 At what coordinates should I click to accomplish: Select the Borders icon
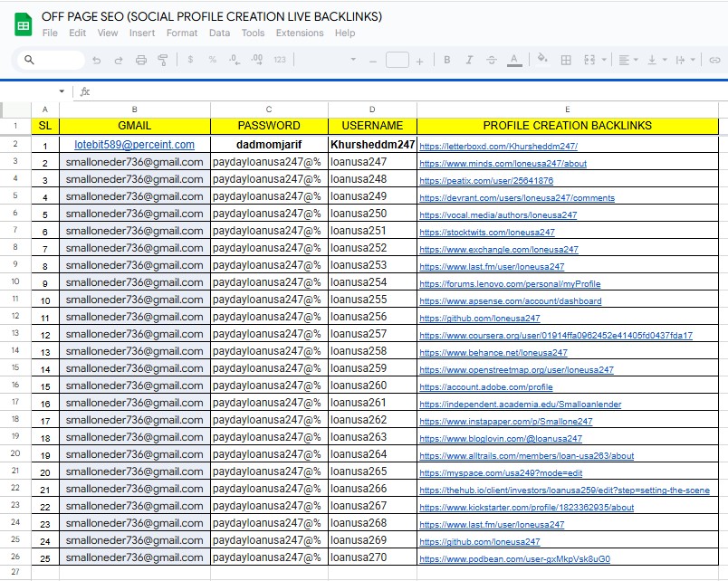tap(567, 61)
